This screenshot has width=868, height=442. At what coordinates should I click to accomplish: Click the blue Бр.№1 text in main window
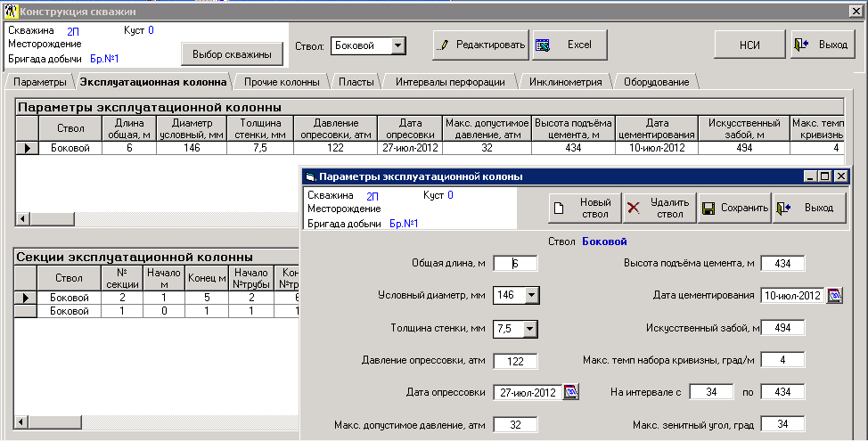104,59
